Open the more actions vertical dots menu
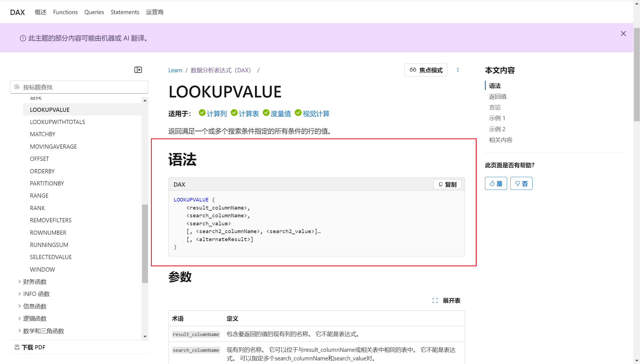This screenshot has width=640, height=364. click(458, 70)
